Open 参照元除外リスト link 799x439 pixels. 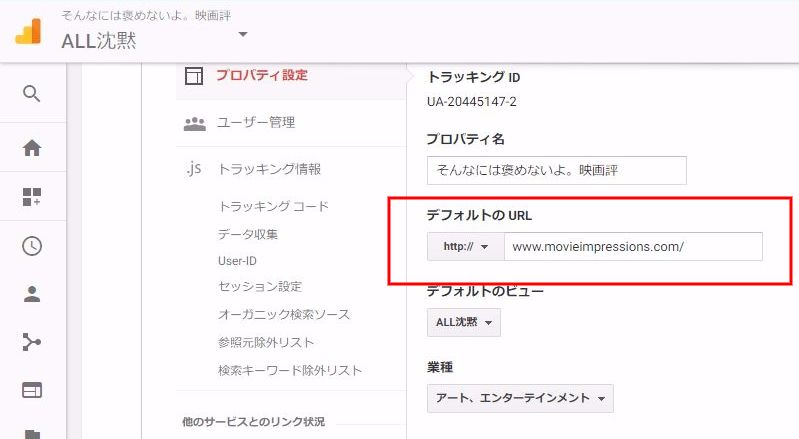(265, 342)
